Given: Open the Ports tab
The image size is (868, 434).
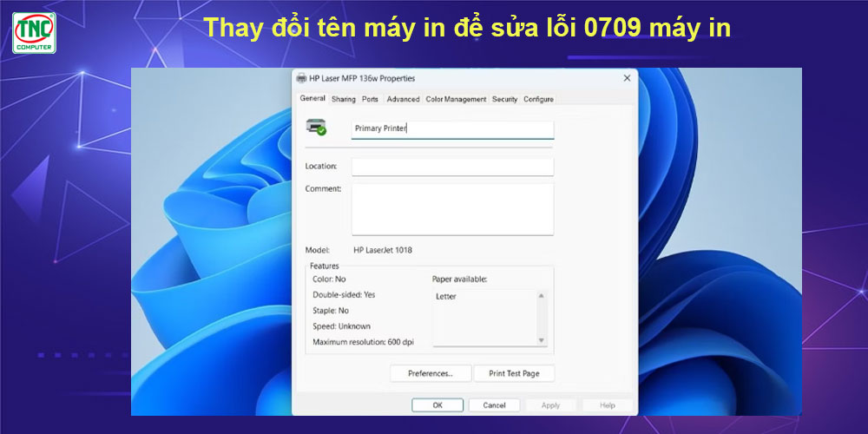Looking at the screenshot, I should tap(370, 99).
